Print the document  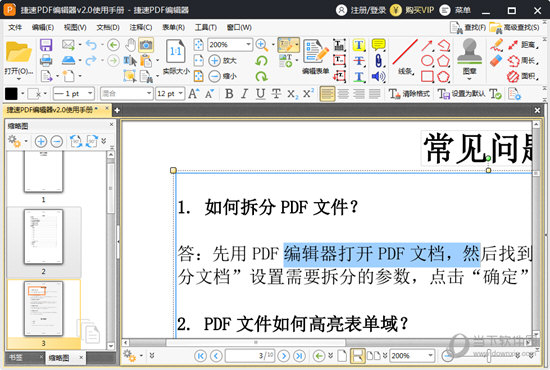pyautogui.click(x=46, y=61)
